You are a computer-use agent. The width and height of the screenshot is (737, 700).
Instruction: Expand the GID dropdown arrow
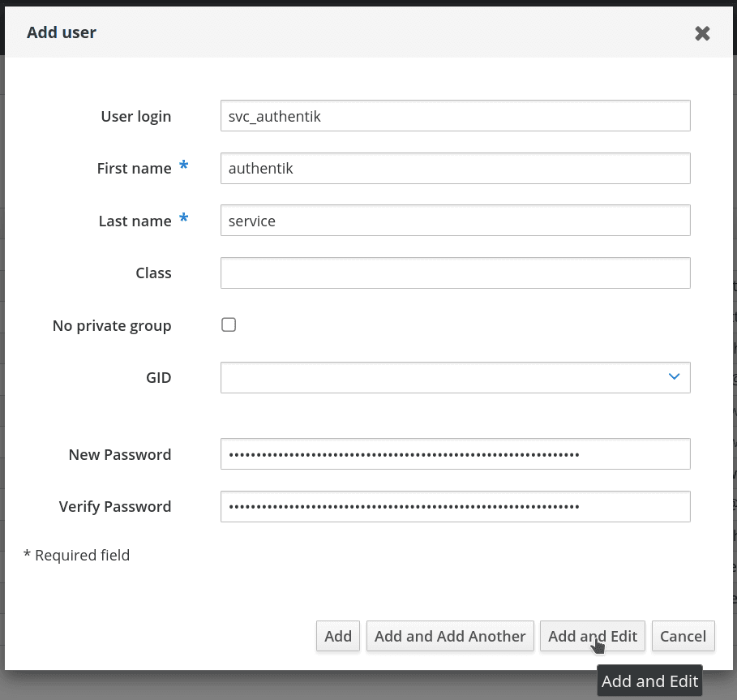(x=673, y=377)
